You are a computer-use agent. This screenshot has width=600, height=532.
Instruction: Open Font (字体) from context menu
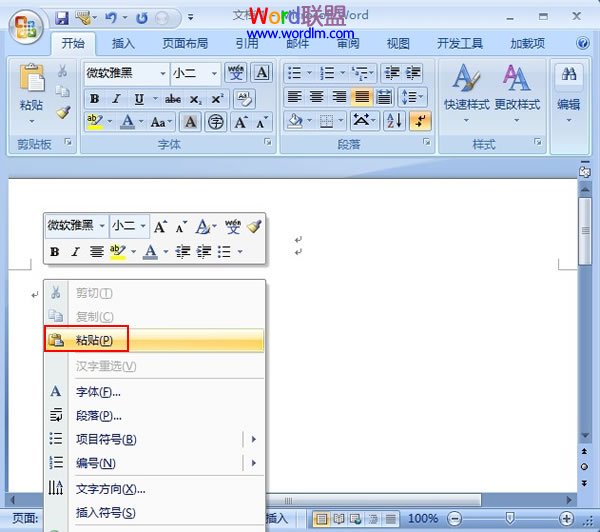[x=154, y=392]
